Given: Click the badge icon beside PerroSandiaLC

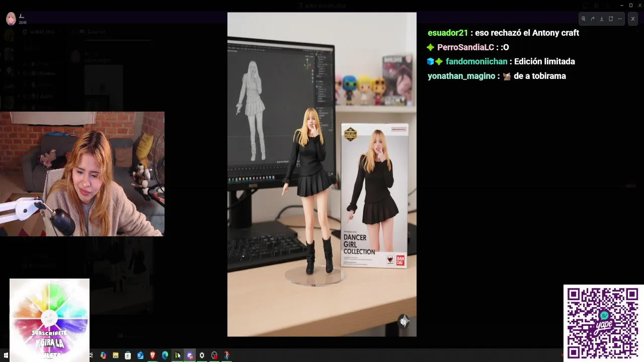Looking at the screenshot, I should point(430,47).
